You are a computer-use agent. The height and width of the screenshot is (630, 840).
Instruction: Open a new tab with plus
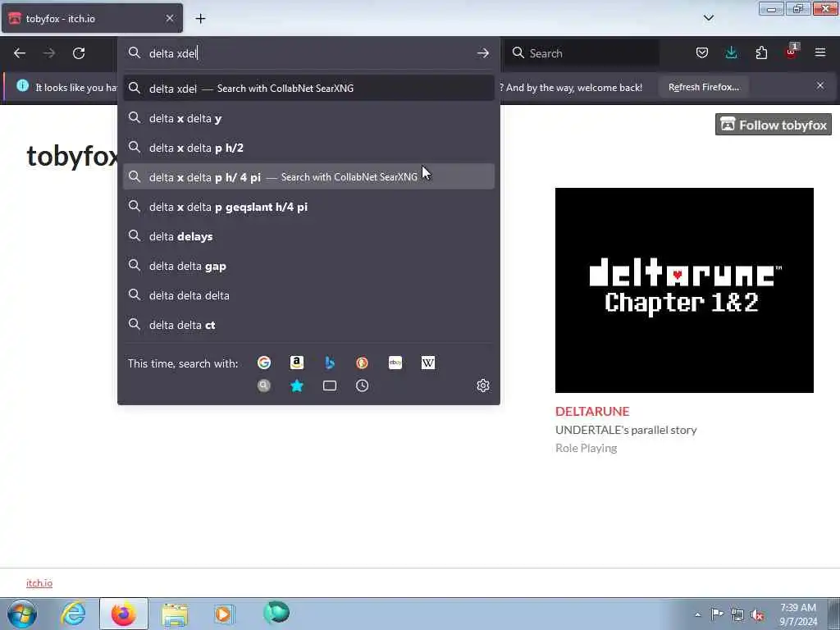[x=200, y=19]
